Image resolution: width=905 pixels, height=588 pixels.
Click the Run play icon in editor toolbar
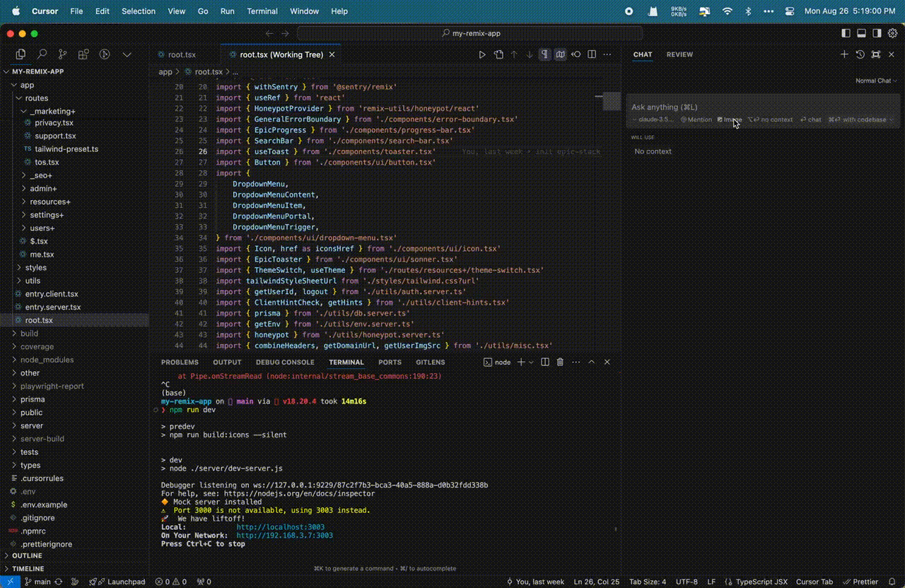[x=482, y=54]
